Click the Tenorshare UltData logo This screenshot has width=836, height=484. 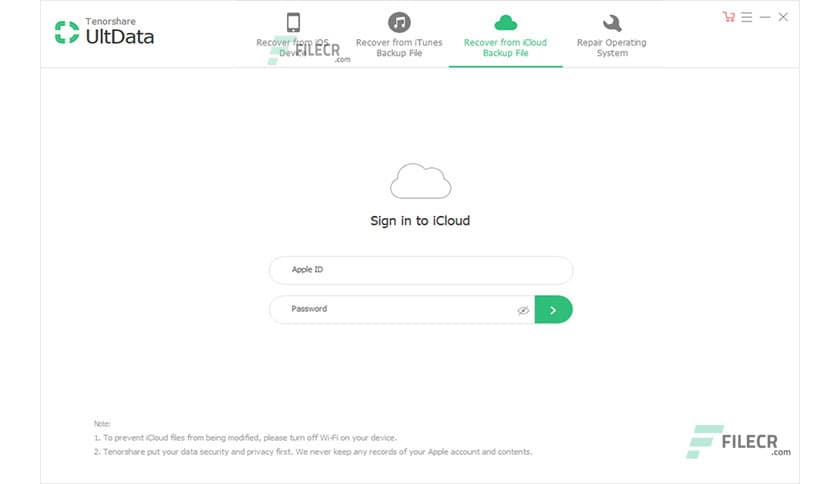coord(104,32)
